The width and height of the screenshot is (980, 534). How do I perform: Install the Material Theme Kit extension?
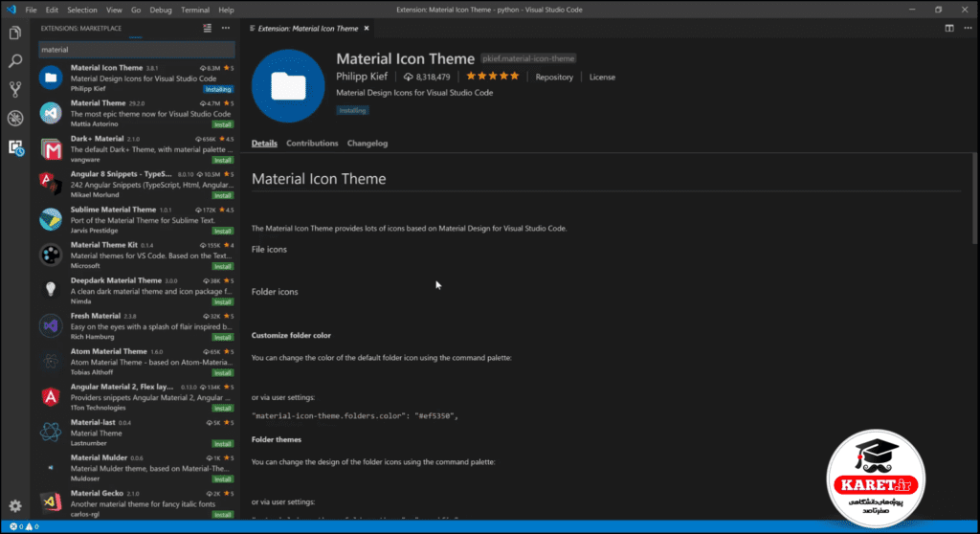(222, 266)
